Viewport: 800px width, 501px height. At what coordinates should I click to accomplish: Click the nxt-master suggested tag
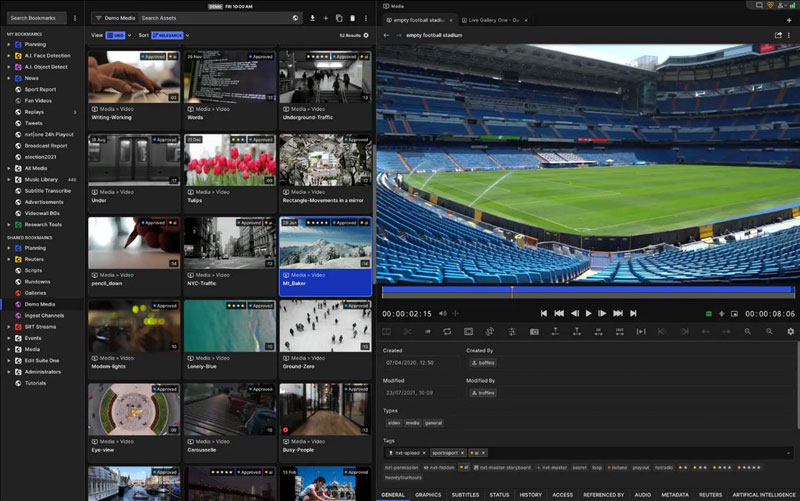(553, 467)
